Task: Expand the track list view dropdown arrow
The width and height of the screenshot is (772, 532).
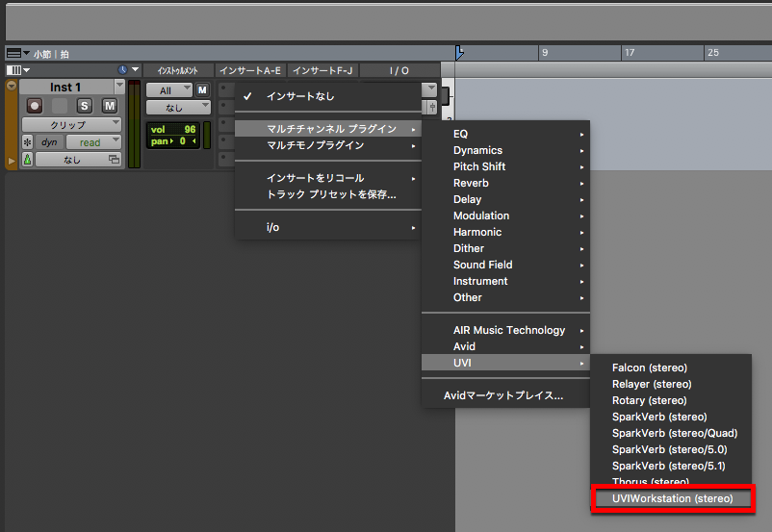Action: click(x=27, y=70)
